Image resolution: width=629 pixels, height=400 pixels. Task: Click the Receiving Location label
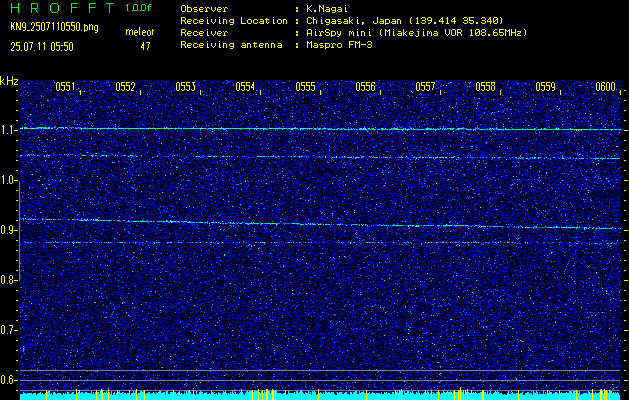point(234,20)
